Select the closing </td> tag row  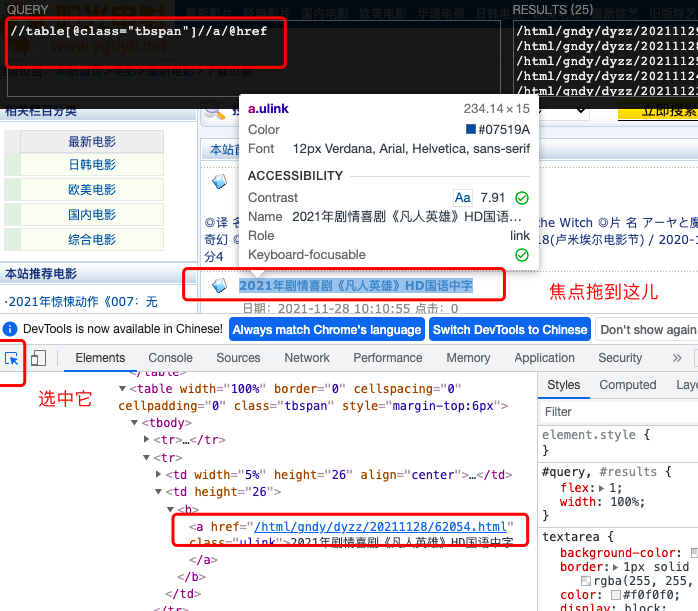pos(183,594)
